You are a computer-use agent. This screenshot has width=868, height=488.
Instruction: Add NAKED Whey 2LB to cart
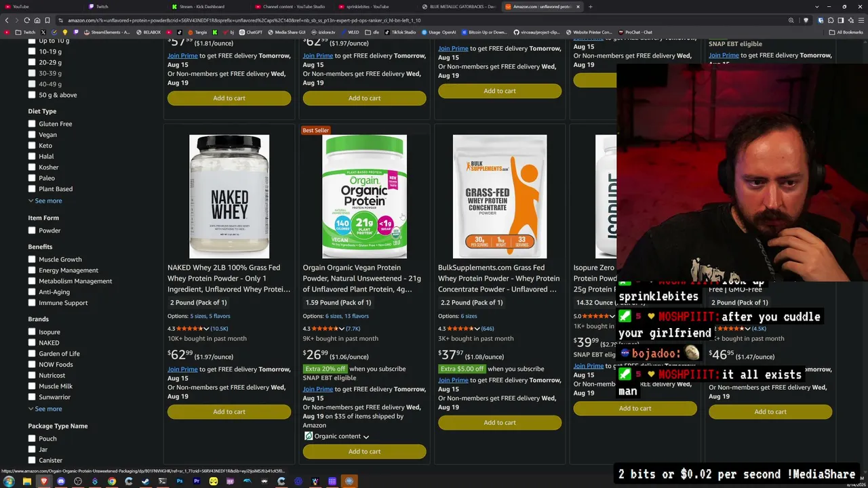(x=229, y=411)
